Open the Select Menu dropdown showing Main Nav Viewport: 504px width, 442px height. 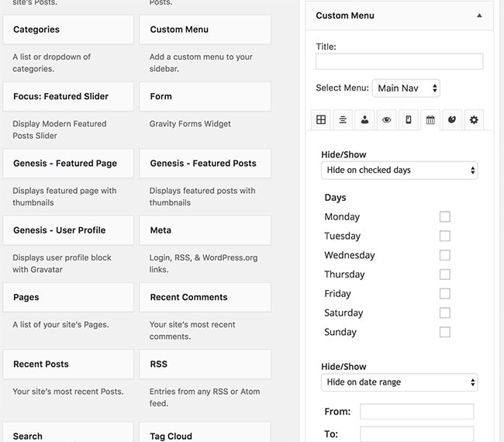point(406,88)
